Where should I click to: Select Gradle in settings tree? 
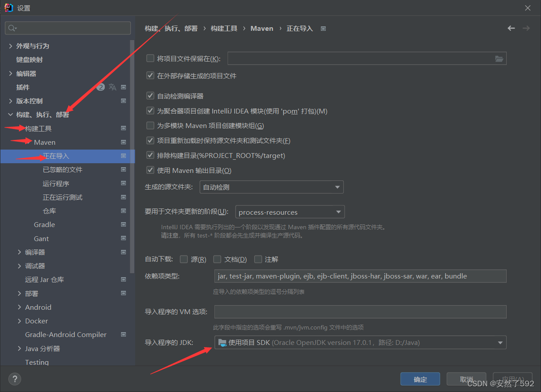coord(44,224)
